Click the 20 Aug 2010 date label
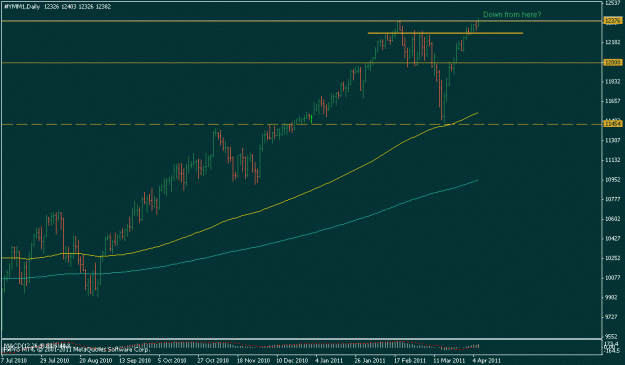The height and width of the screenshot is (365, 625). coord(95,360)
